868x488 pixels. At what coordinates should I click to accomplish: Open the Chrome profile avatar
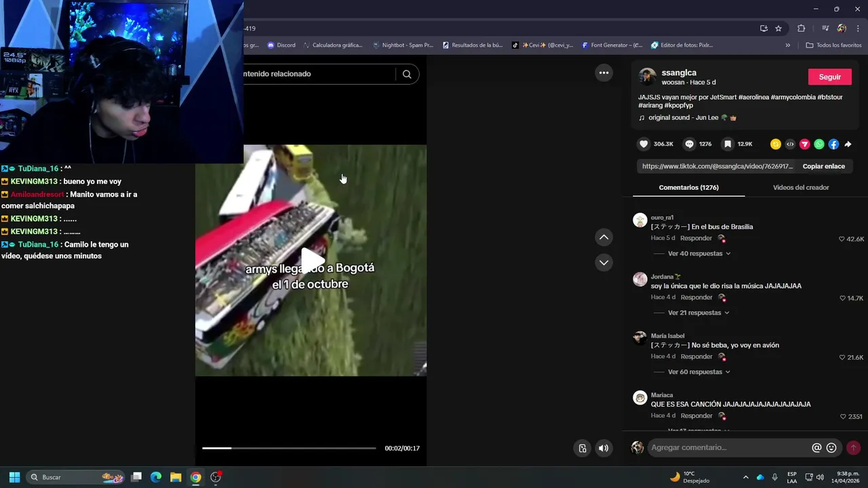[842, 28]
